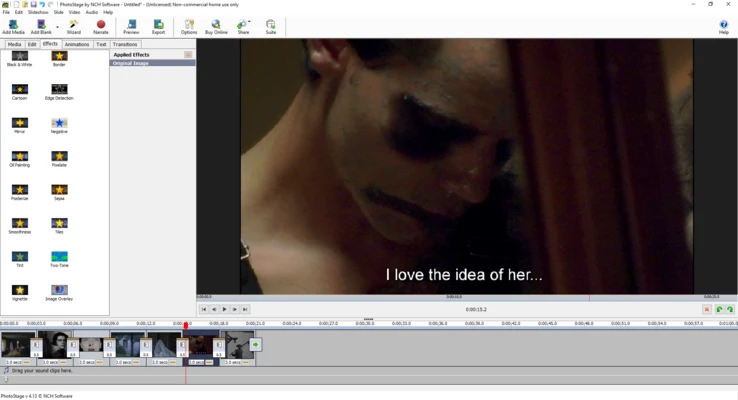Open the slideshow Preview
Image resolution: width=738 pixels, height=400 pixels.
pos(131,27)
